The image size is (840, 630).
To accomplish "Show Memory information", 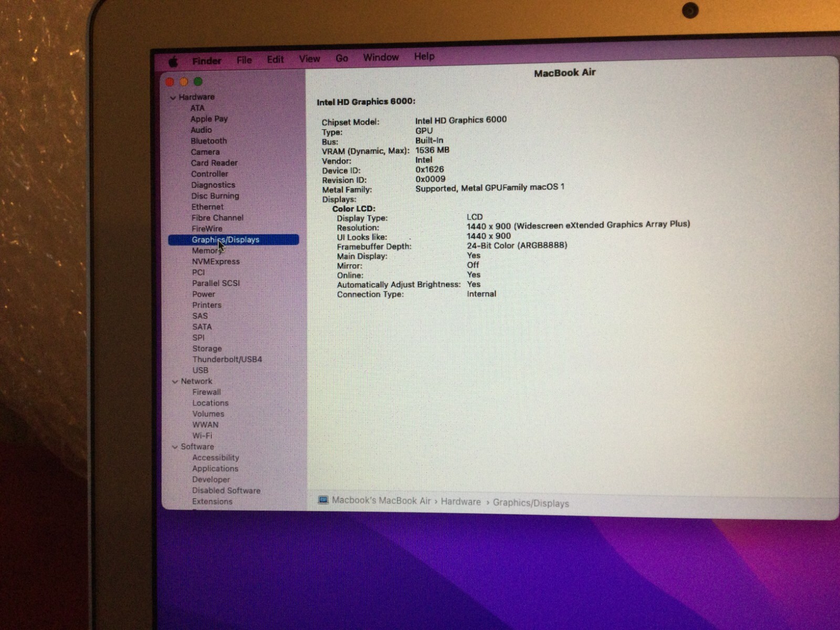I will pos(206,251).
